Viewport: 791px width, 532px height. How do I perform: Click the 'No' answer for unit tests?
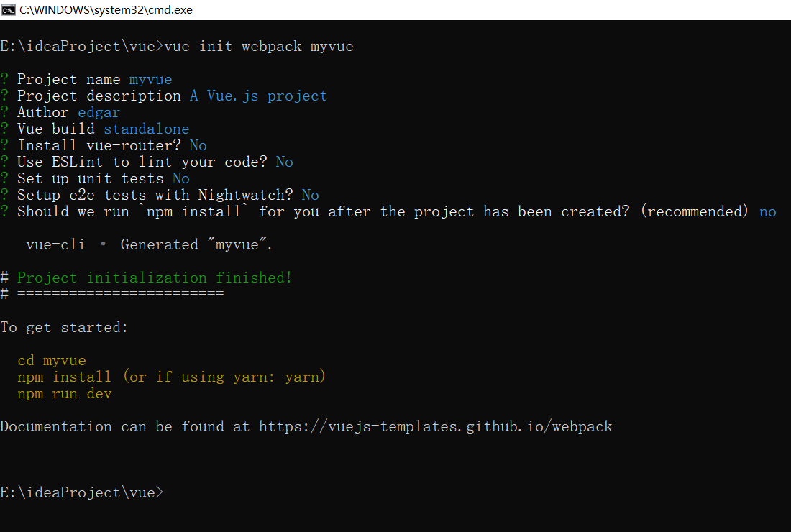[x=181, y=178]
